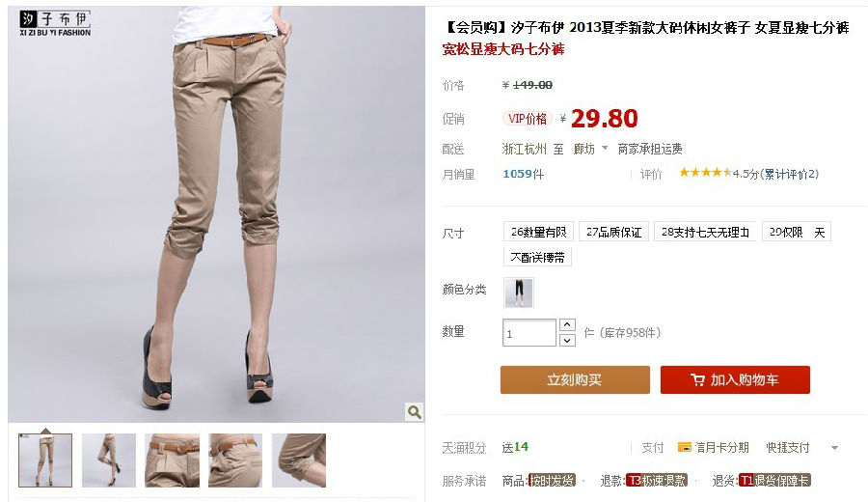Screen dimensions: 868x502
Task: Select size option 27
Action: pyautogui.click(x=614, y=232)
